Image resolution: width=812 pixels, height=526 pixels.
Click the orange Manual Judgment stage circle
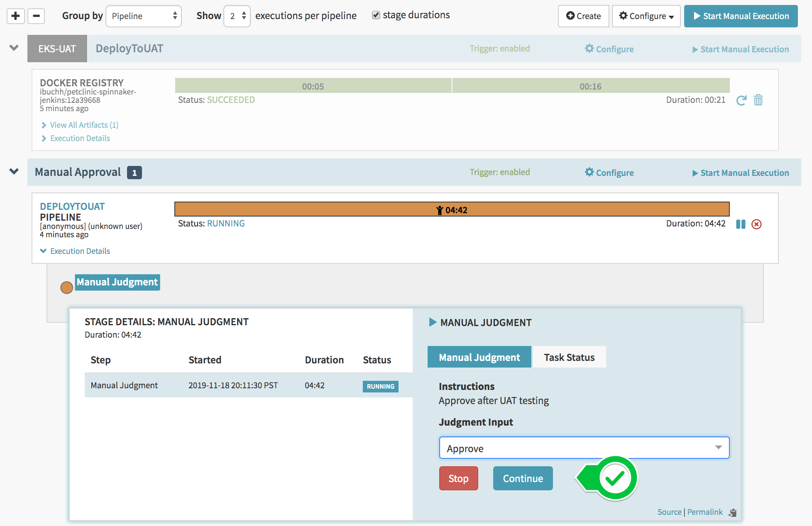tap(66, 287)
